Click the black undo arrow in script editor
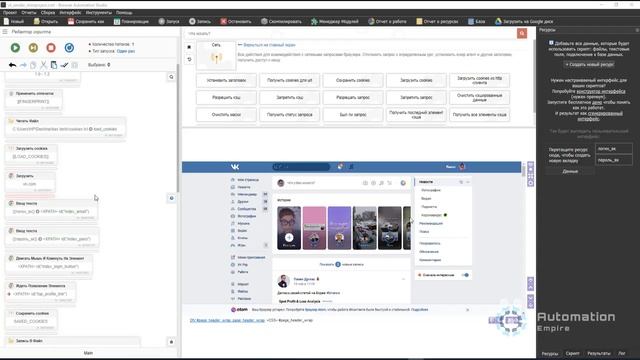Viewport: 640px width, 360px height. click(x=12, y=65)
